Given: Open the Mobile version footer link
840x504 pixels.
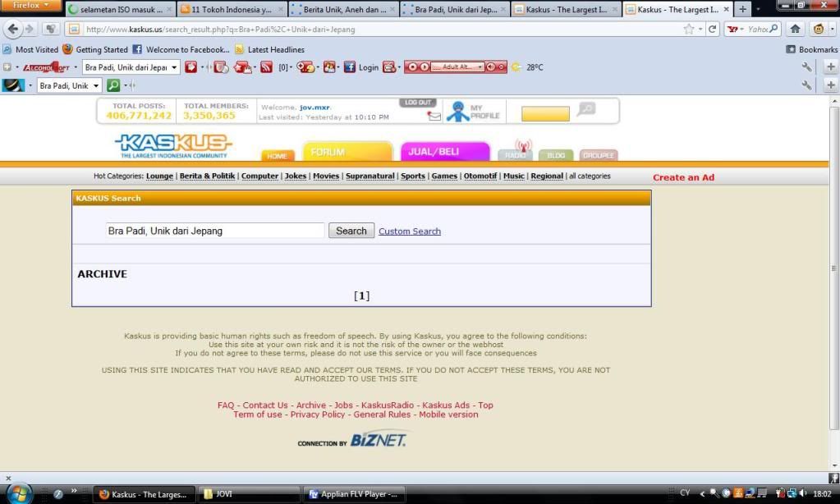Looking at the screenshot, I should (x=448, y=415).
